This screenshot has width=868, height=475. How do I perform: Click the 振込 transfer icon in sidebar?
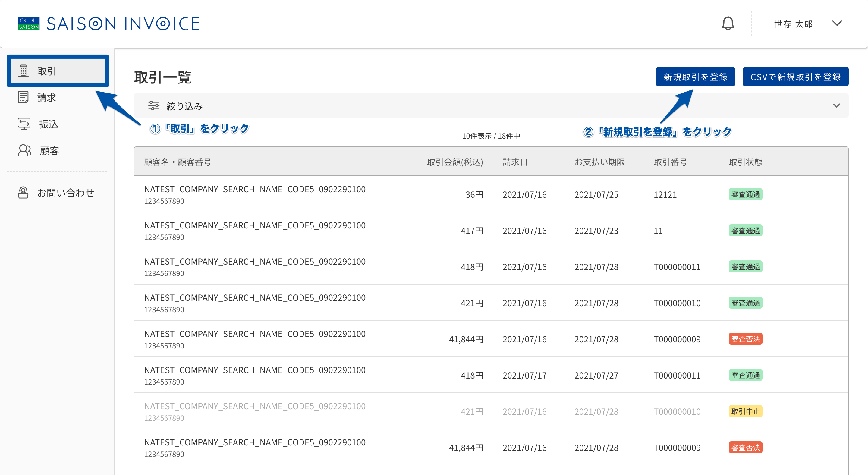pyautogui.click(x=24, y=124)
